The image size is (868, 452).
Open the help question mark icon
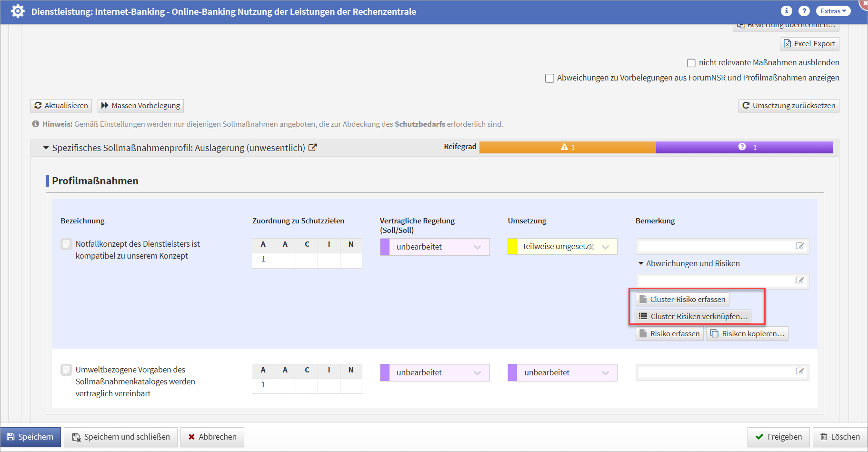804,11
